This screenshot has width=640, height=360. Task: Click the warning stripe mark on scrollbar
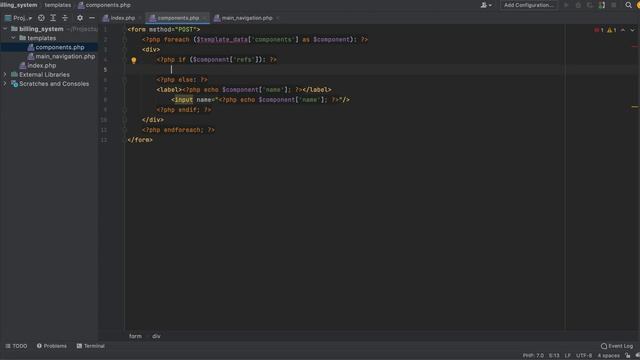[x=635, y=107]
